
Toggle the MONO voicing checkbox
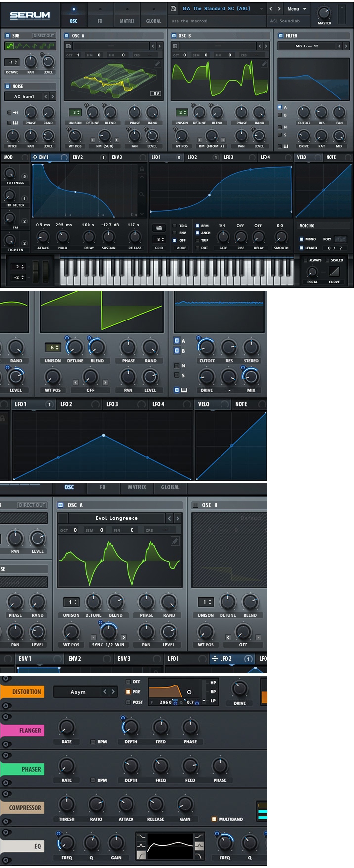click(x=301, y=239)
